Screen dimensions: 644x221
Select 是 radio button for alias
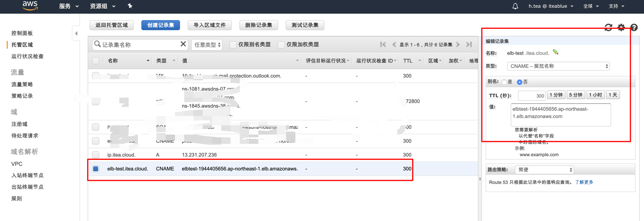[x=504, y=82]
